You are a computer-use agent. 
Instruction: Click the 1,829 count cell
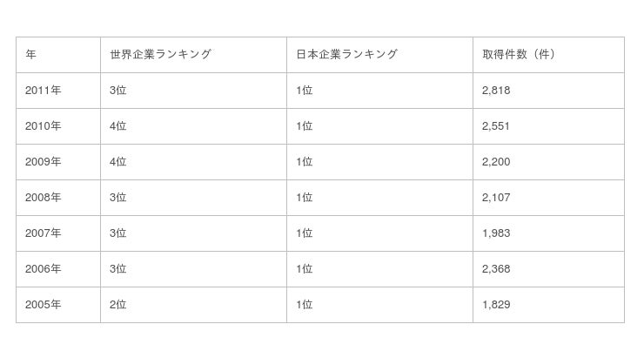(x=496, y=305)
